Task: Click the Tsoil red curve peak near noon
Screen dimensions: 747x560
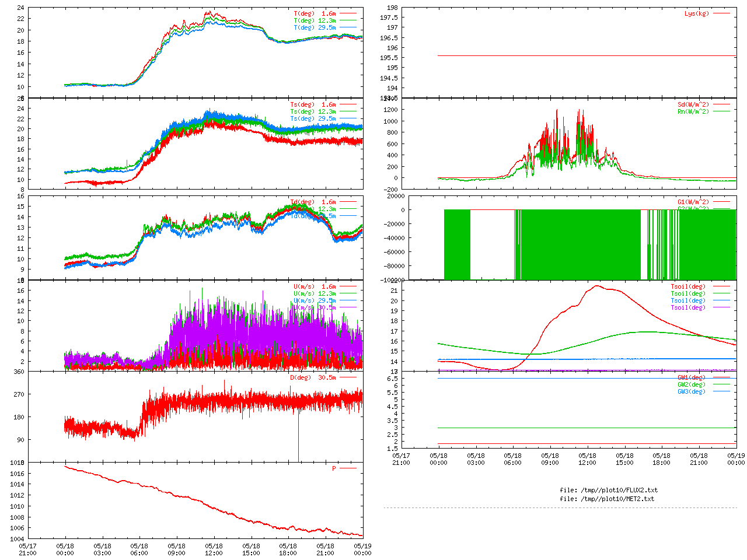Action: [596, 286]
